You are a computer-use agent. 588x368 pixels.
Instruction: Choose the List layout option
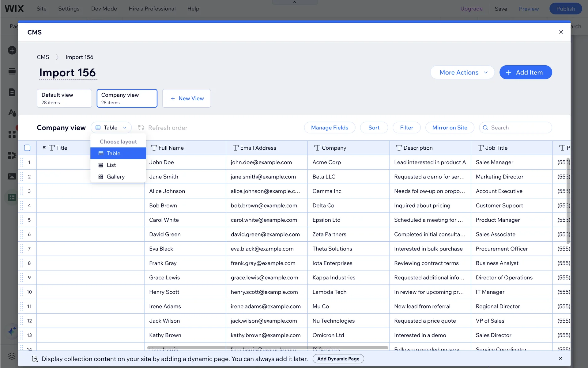coord(111,165)
